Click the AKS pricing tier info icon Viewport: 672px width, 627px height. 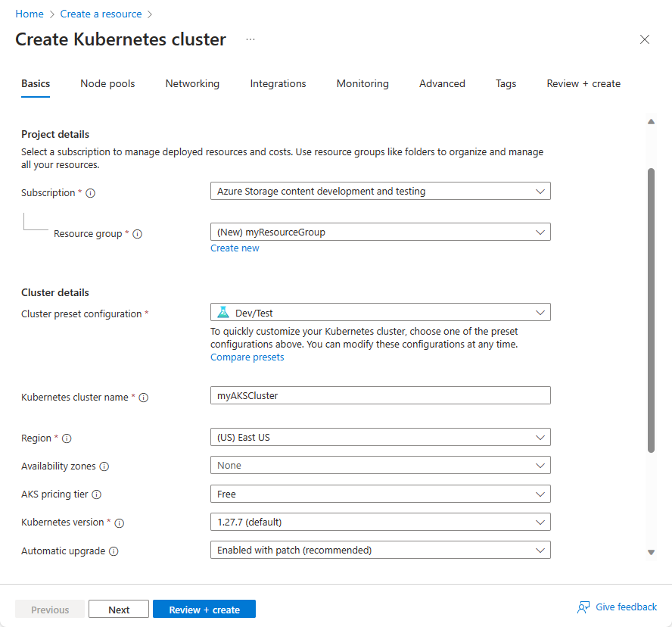(96, 494)
